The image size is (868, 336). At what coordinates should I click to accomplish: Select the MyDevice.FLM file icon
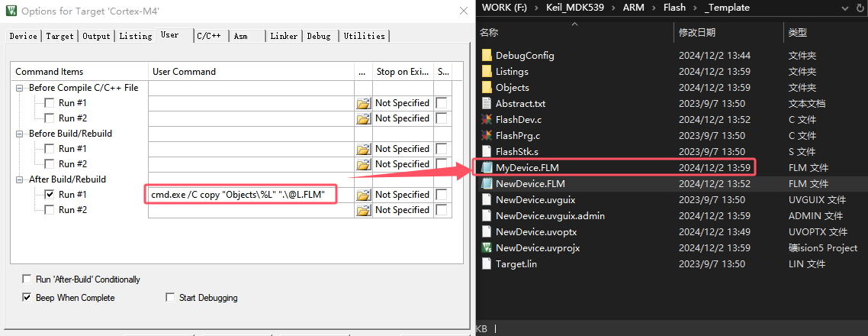point(487,167)
